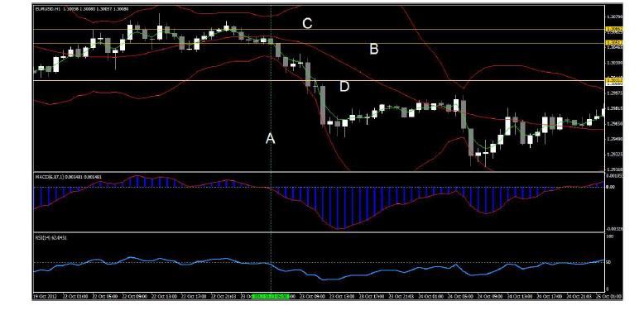Select the letter B label on chart
Screen dimensions: 644x315
pos(374,50)
